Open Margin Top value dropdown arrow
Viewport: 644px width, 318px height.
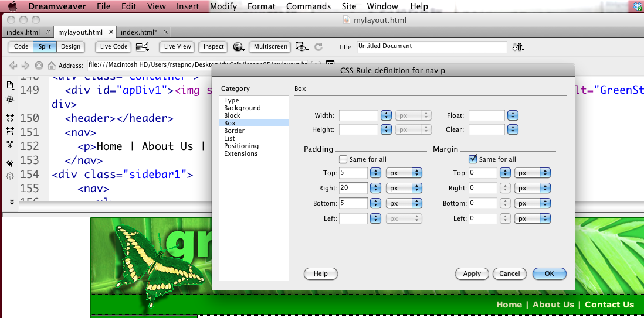click(x=505, y=173)
